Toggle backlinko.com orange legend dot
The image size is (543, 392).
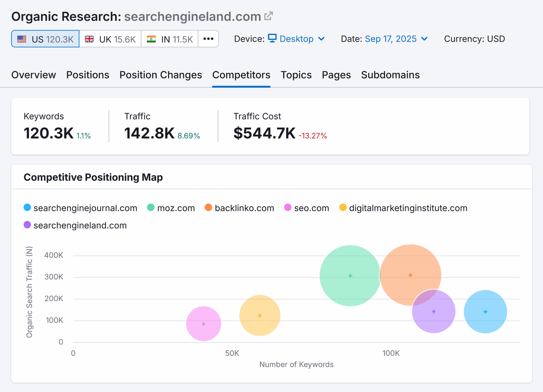click(208, 208)
